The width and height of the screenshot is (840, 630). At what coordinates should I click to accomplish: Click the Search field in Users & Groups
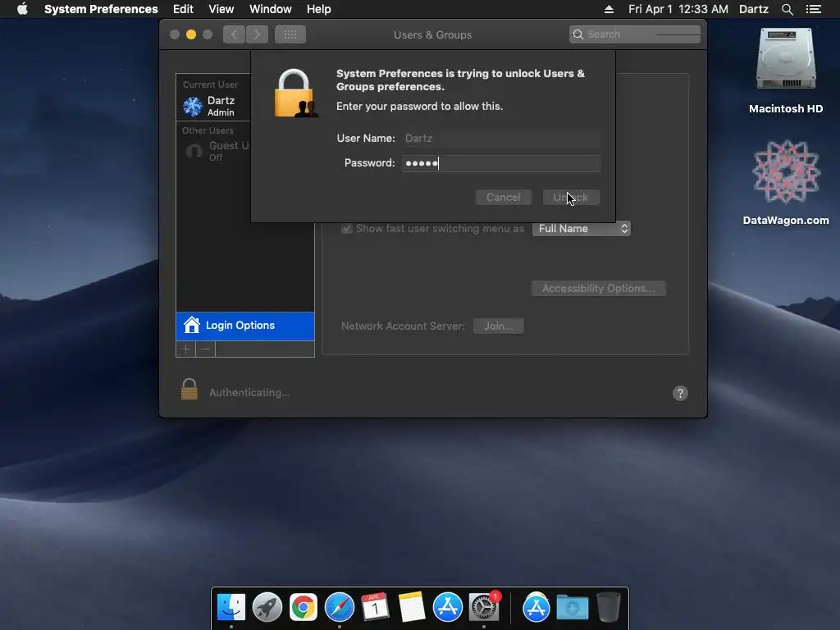point(635,34)
